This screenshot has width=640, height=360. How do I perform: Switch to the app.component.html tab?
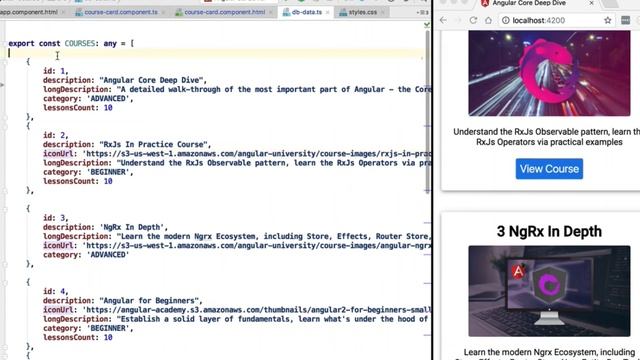(29, 12)
